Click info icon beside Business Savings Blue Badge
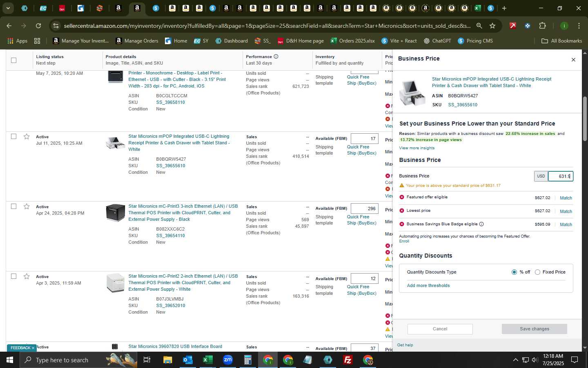The image size is (588, 368). coord(481,224)
